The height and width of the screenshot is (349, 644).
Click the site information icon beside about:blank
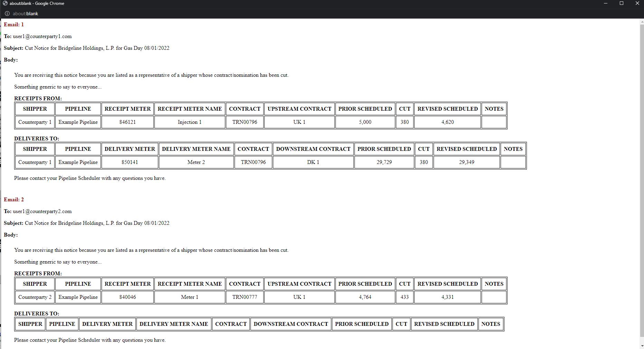click(7, 13)
